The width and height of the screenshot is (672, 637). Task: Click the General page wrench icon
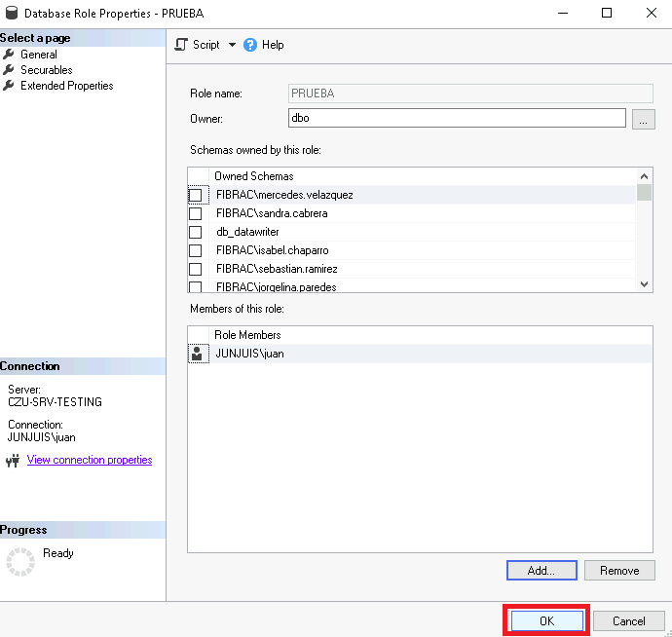tap(10, 55)
